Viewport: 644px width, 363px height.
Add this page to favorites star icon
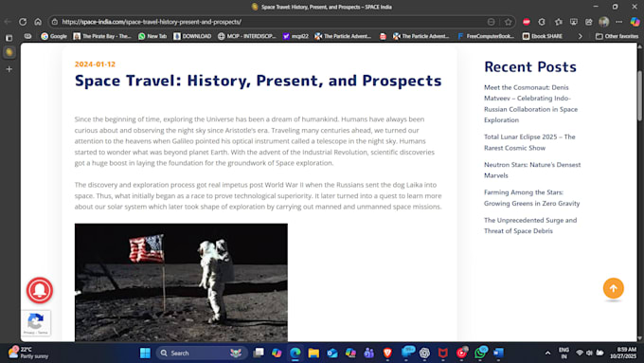click(508, 22)
